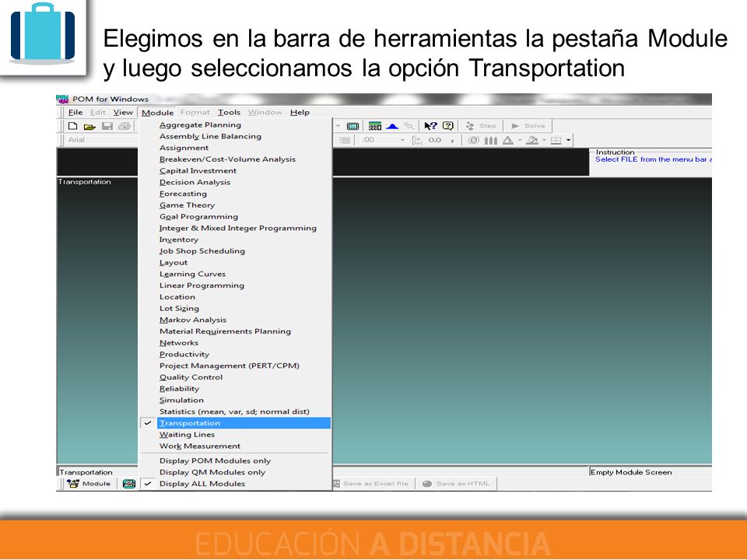Screen dimensions: 747x560
Task: Click the text alignment icon
Action: [345, 140]
